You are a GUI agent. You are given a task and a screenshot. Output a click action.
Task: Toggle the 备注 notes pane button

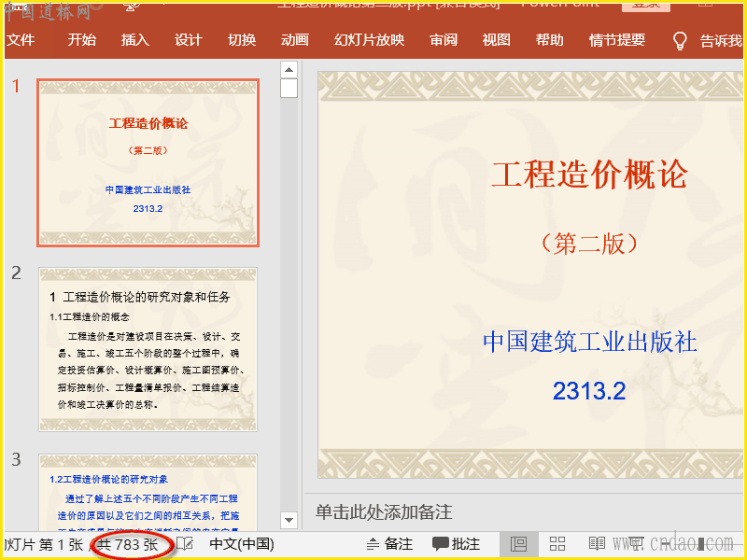click(389, 544)
